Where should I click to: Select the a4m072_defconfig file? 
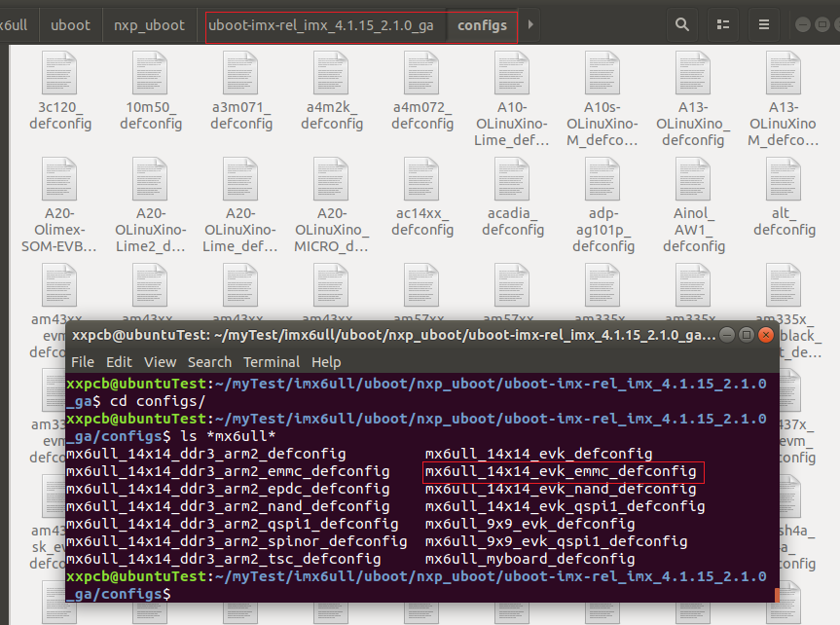point(422,92)
